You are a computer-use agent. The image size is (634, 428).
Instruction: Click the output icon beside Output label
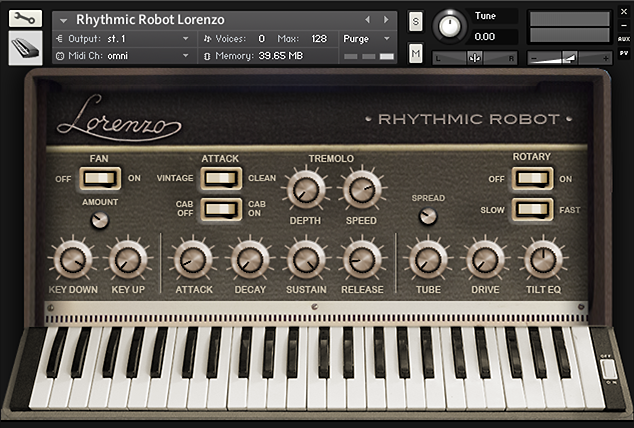(59, 39)
